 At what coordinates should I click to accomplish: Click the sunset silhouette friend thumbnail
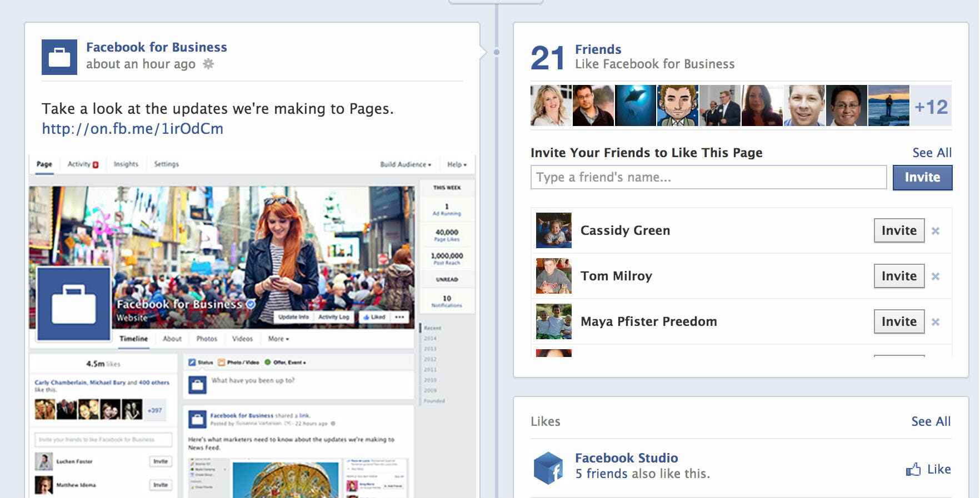888,105
